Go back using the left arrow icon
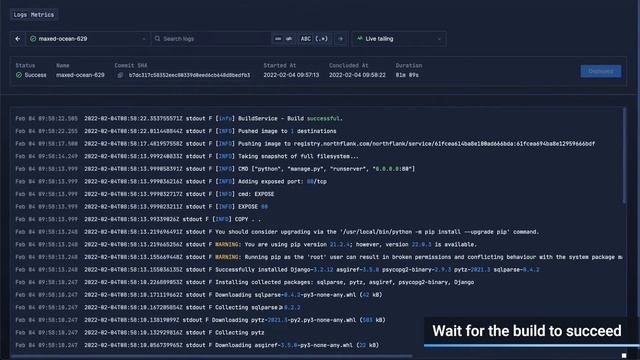The image size is (640, 360). (18, 39)
